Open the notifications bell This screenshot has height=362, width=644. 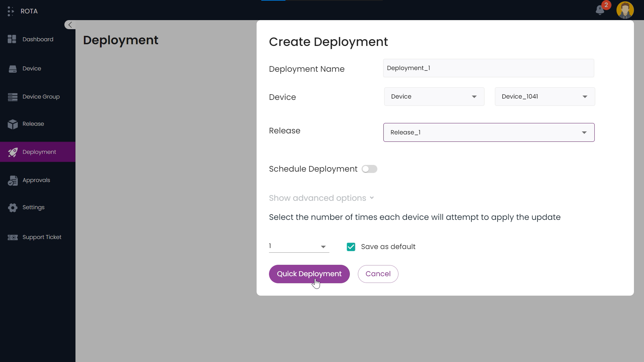[600, 10]
